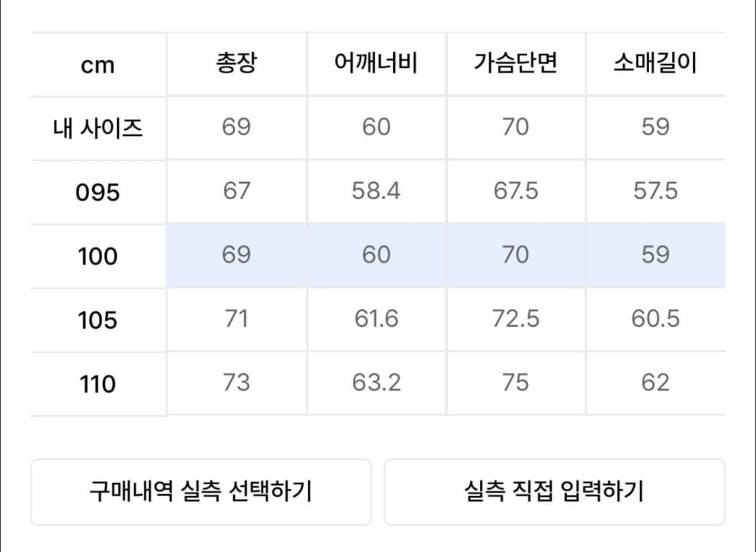Select the size 110 row
This screenshot has width=756, height=552.
(x=97, y=383)
